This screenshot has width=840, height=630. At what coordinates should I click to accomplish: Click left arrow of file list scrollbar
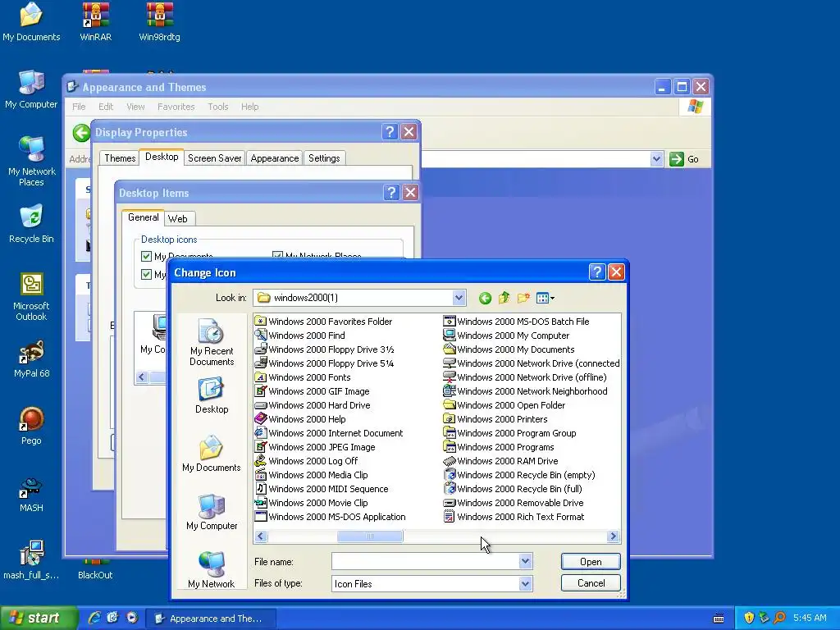(x=261, y=536)
